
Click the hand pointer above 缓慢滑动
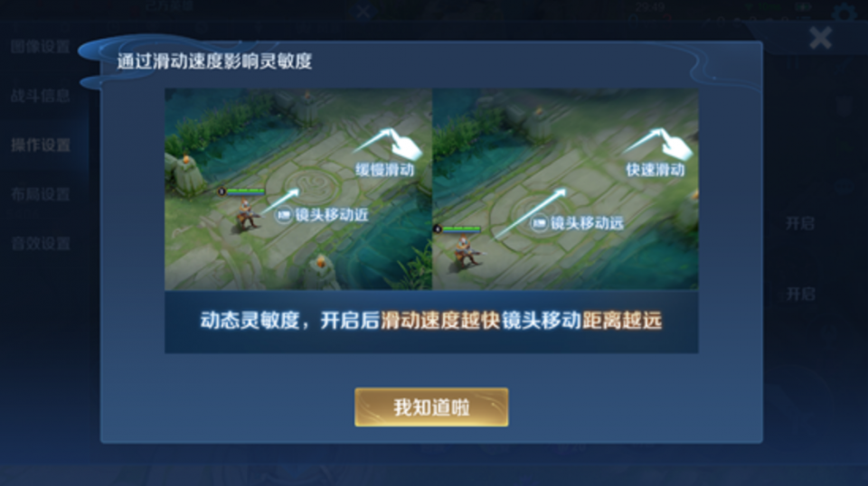point(404,145)
